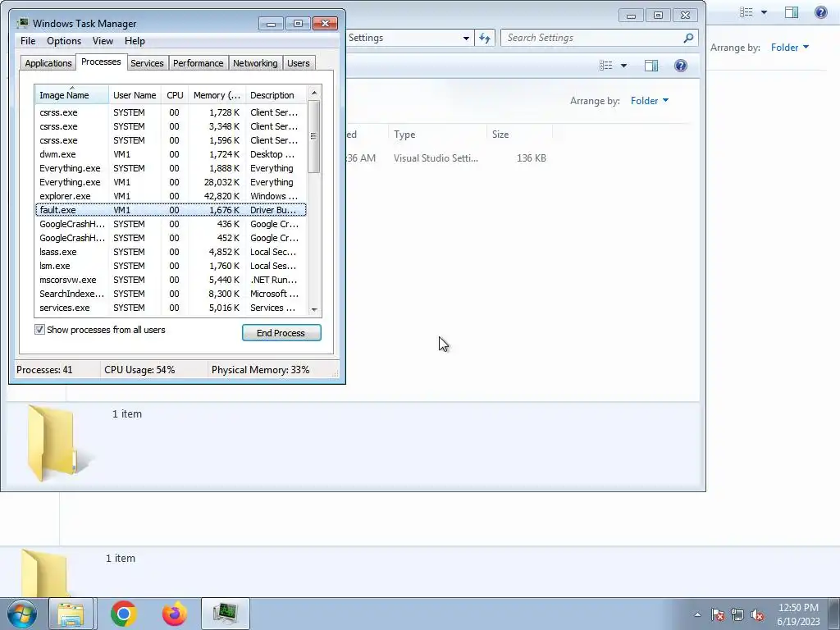The height and width of the screenshot is (630, 840).
Task: Change view icon in Settings window toolbar
Action: click(x=606, y=66)
